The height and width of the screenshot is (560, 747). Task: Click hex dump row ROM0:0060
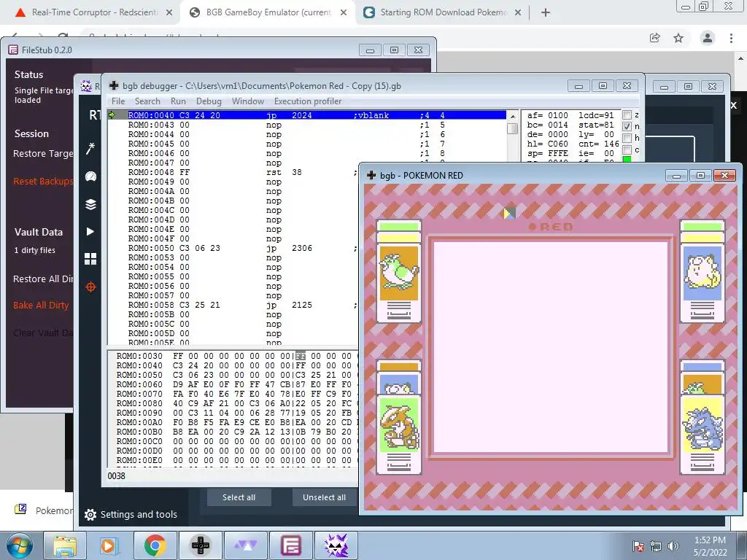[x=233, y=384]
